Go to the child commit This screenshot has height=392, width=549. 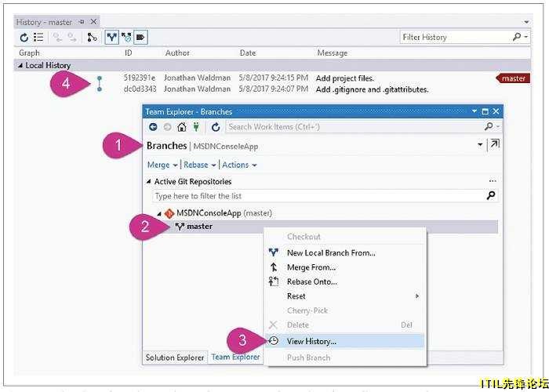point(57,37)
